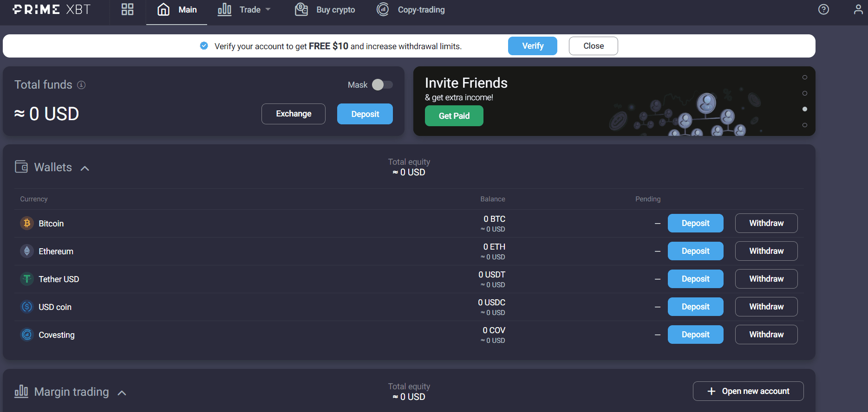868x412 pixels.
Task: Click the Margin trading section title
Action: 72,392
